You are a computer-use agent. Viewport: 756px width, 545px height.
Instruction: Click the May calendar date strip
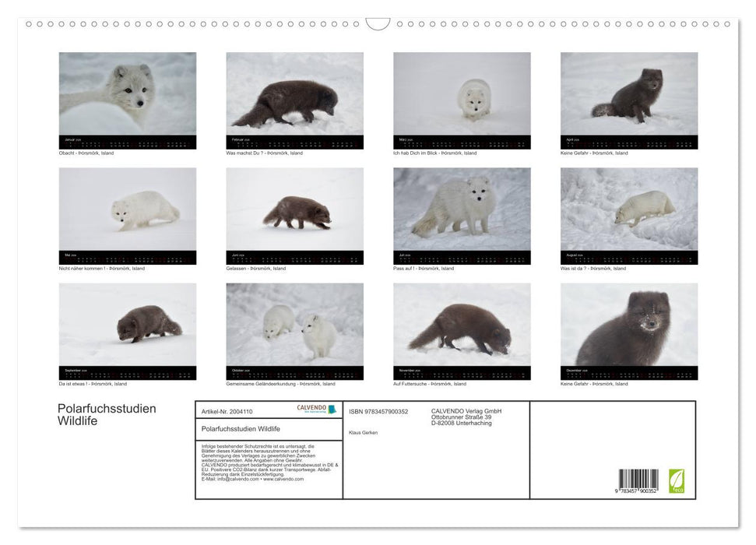tap(127, 254)
